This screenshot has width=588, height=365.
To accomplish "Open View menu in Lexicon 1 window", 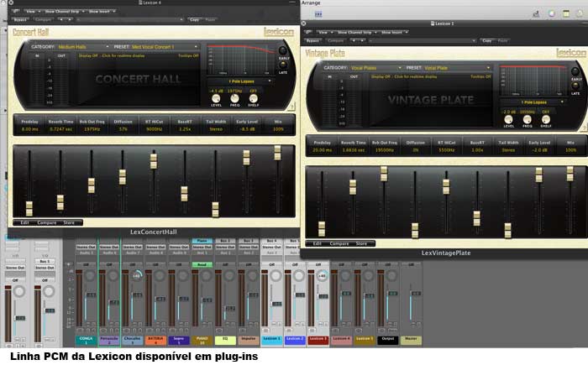I will click(x=325, y=32).
